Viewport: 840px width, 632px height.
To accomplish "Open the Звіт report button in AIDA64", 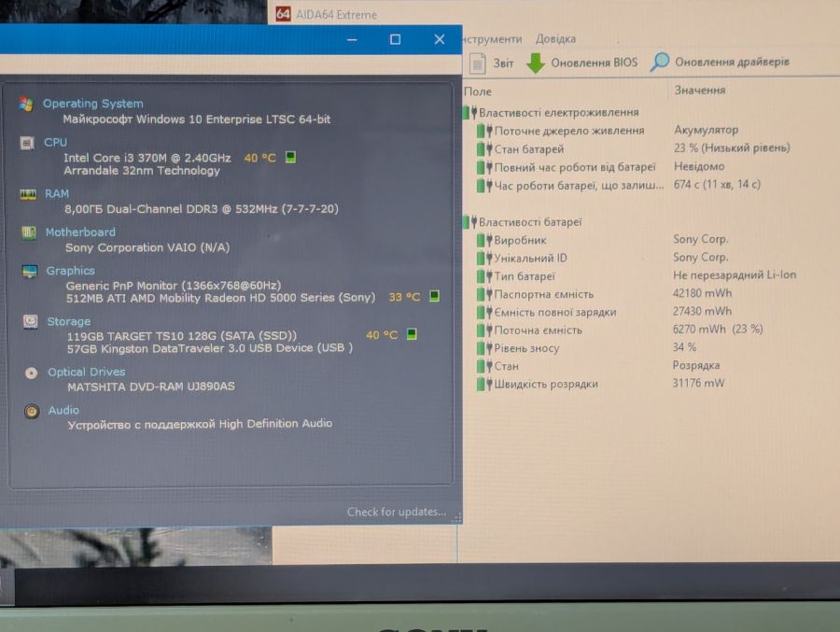I will tap(492, 63).
